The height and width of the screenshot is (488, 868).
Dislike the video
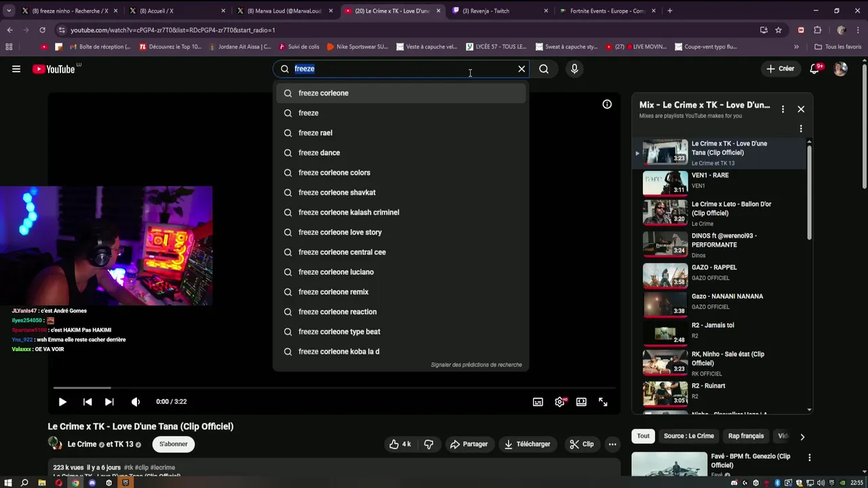[429, 444]
